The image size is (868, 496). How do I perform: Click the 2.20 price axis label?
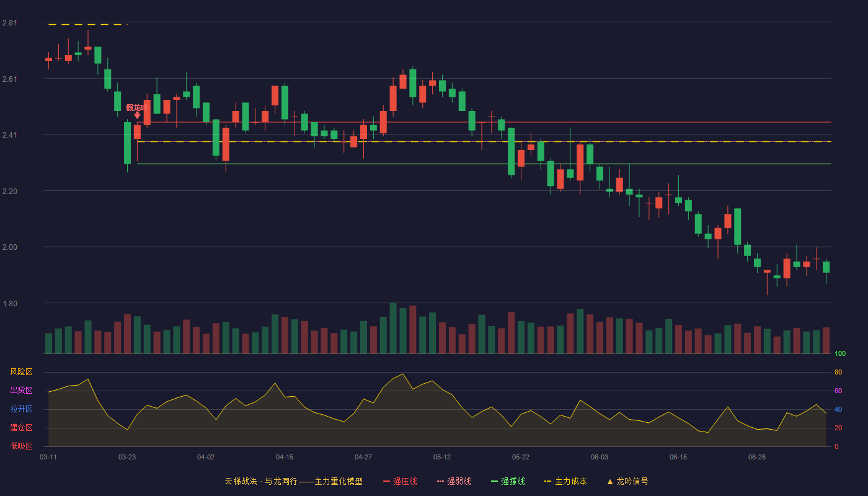click(10, 191)
